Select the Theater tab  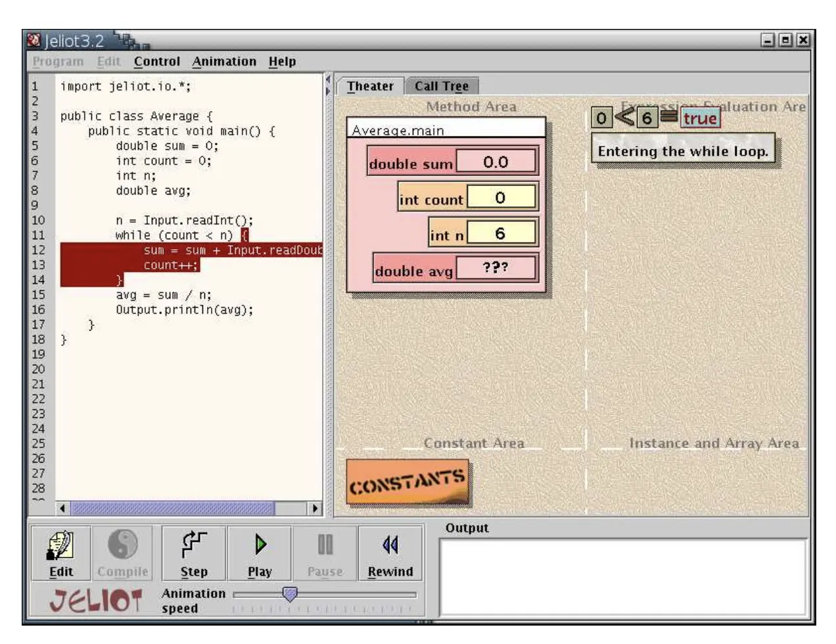tap(370, 86)
